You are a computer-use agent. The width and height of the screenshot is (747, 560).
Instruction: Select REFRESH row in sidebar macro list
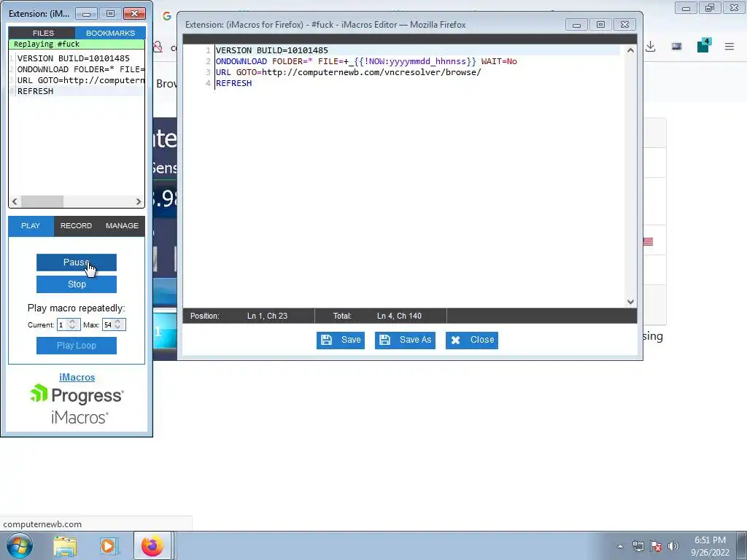tap(76, 91)
